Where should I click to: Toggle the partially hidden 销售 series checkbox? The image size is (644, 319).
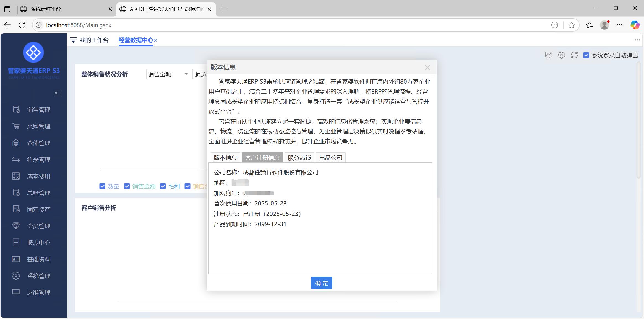click(x=187, y=186)
